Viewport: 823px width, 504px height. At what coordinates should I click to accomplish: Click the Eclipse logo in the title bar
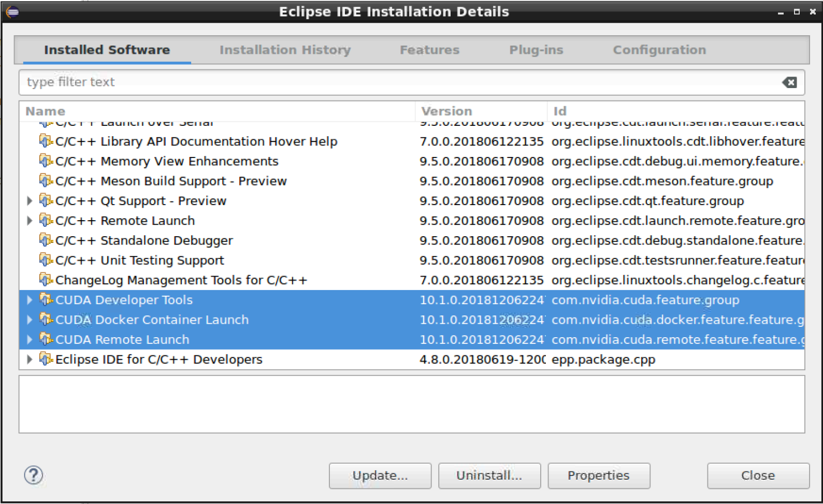pyautogui.click(x=12, y=11)
